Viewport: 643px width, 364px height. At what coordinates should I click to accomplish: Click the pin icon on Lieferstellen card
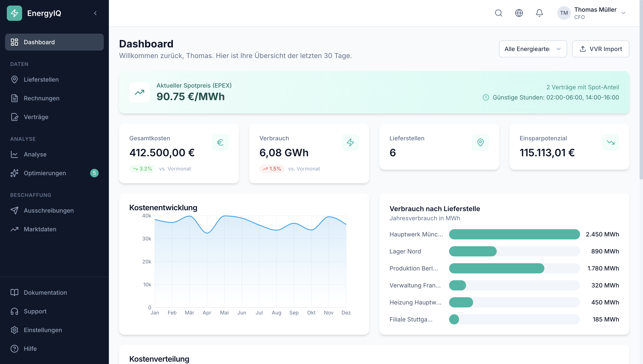coord(481,142)
